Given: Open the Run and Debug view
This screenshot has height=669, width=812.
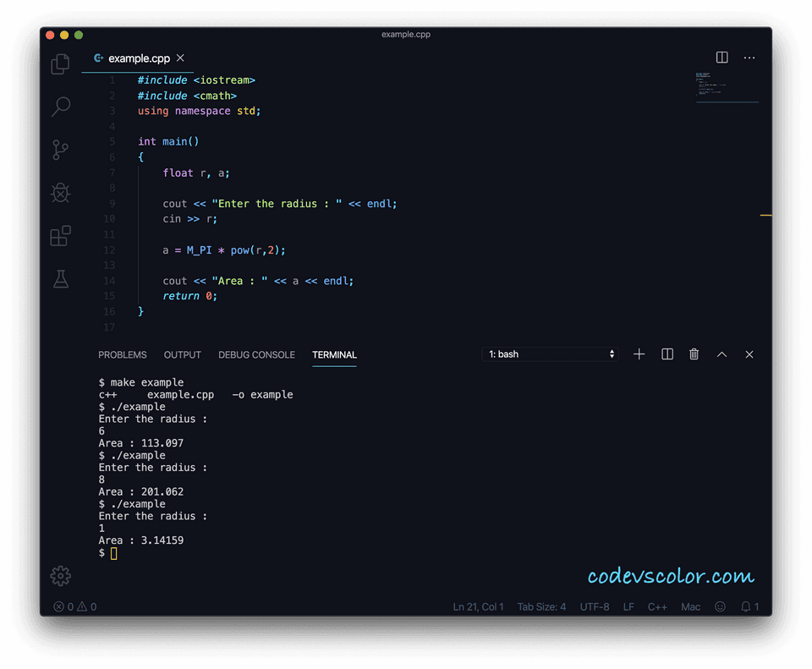Looking at the screenshot, I should pos(59,193).
